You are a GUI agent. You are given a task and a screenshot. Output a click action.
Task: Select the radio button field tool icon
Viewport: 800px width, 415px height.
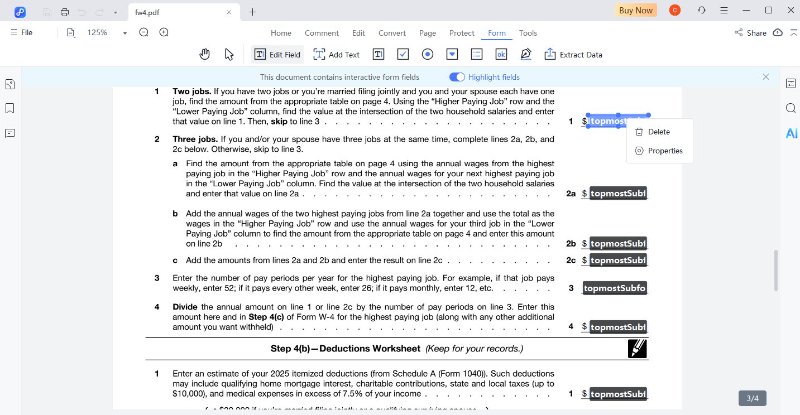(428, 54)
